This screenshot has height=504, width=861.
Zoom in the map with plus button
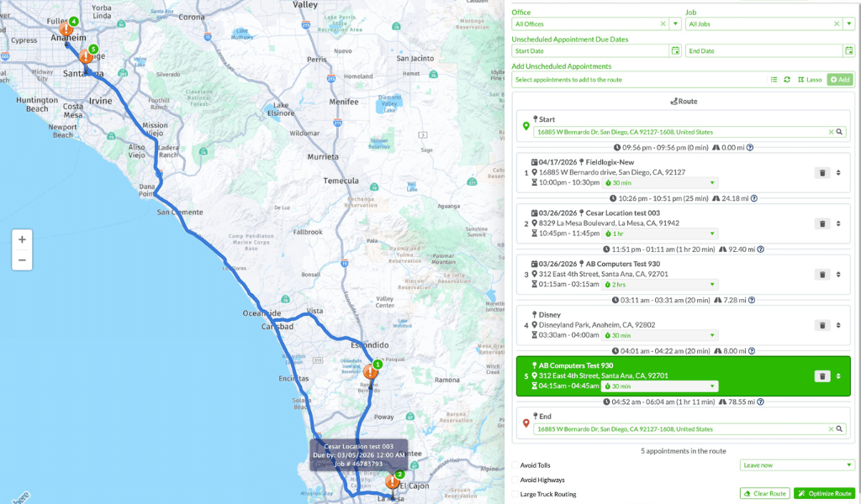(22, 239)
